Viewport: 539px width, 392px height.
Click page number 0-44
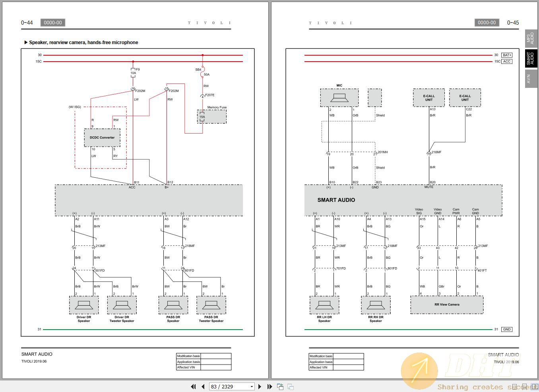27,23
